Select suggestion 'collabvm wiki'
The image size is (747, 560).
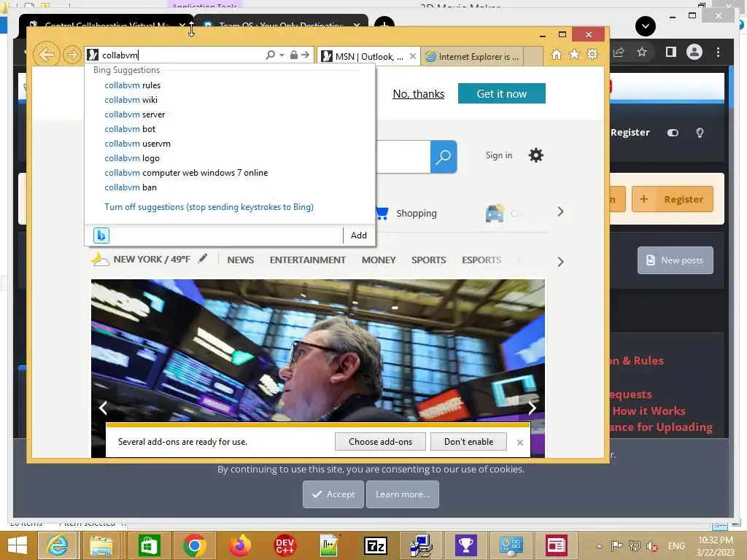[131, 100]
